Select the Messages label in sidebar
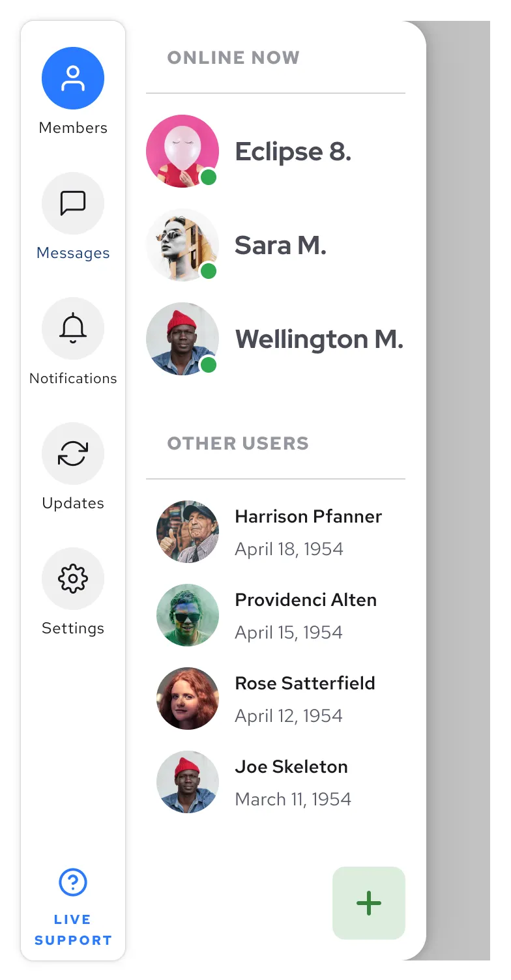 click(73, 253)
